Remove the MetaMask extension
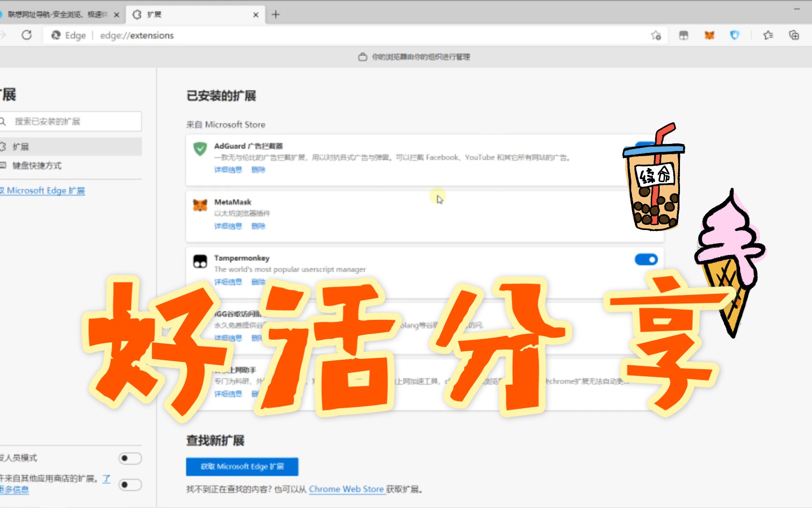Screen dimensions: 812x508 pyautogui.click(x=258, y=226)
